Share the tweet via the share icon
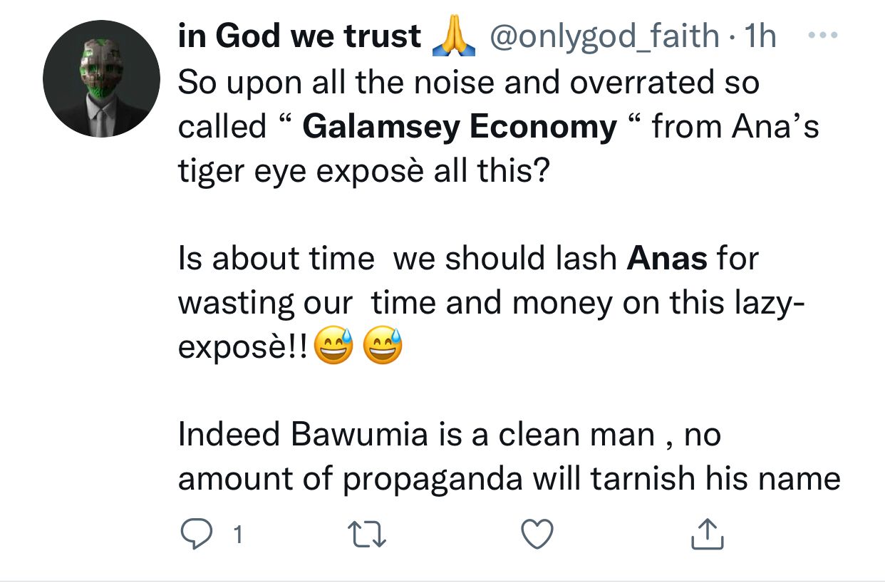885x588 pixels. pos(708,534)
